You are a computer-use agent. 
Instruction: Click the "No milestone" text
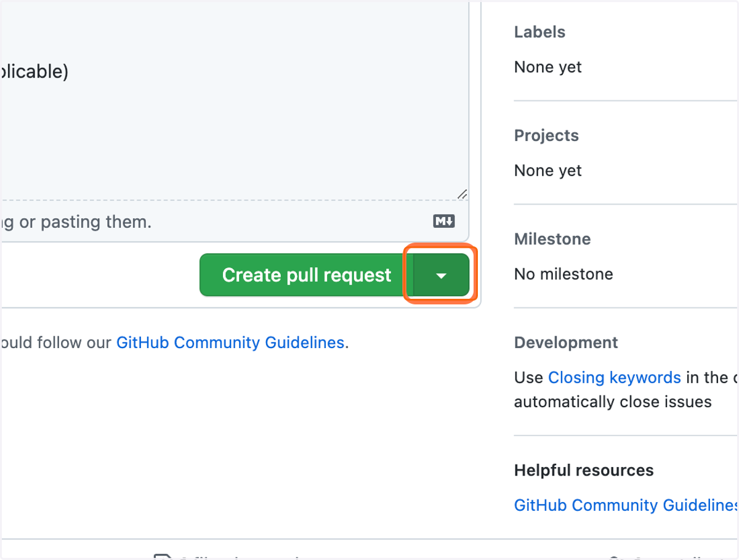point(563,274)
